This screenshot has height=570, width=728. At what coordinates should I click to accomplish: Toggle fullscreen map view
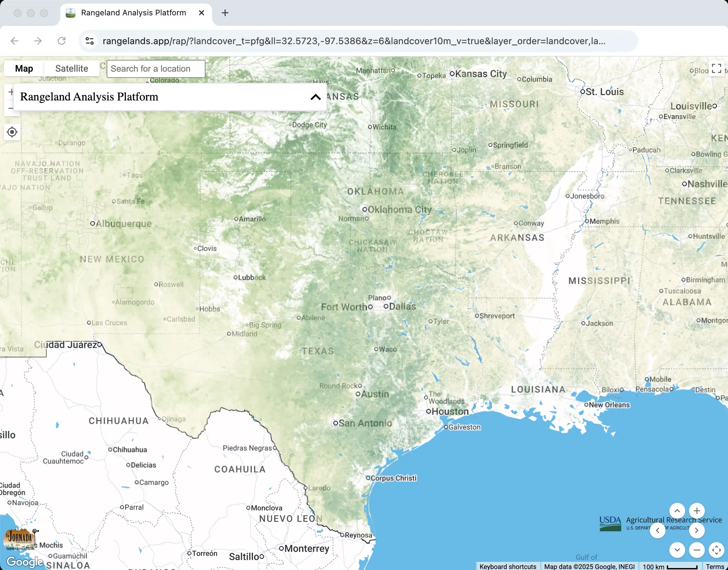pos(716,68)
